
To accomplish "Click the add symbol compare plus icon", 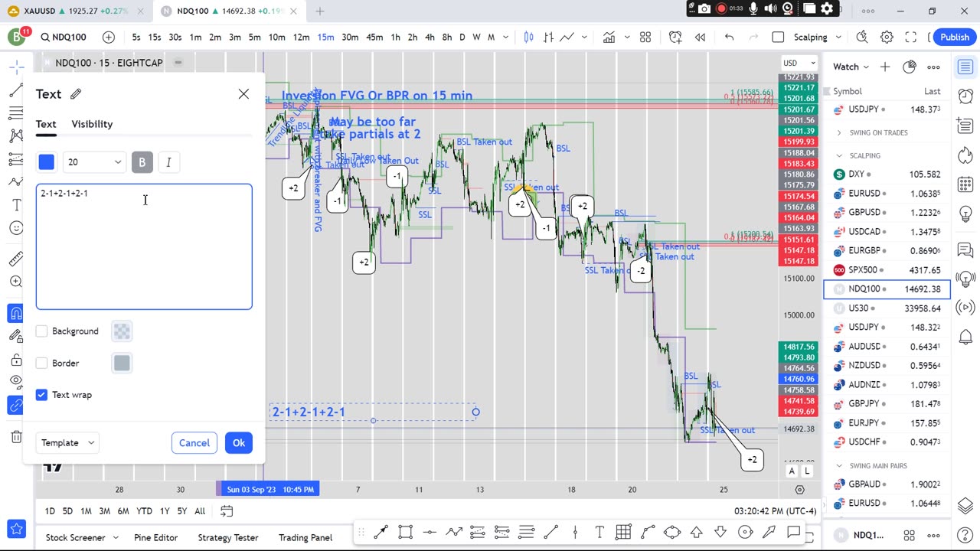I will (x=109, y=37).
